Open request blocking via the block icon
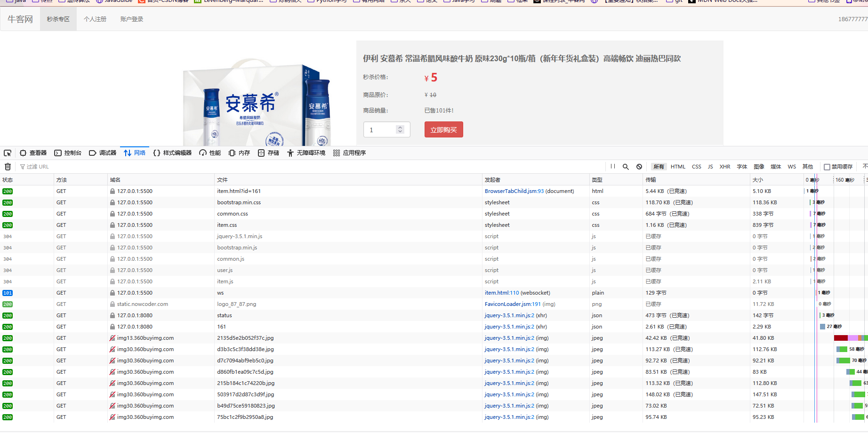 click(639, 167)
